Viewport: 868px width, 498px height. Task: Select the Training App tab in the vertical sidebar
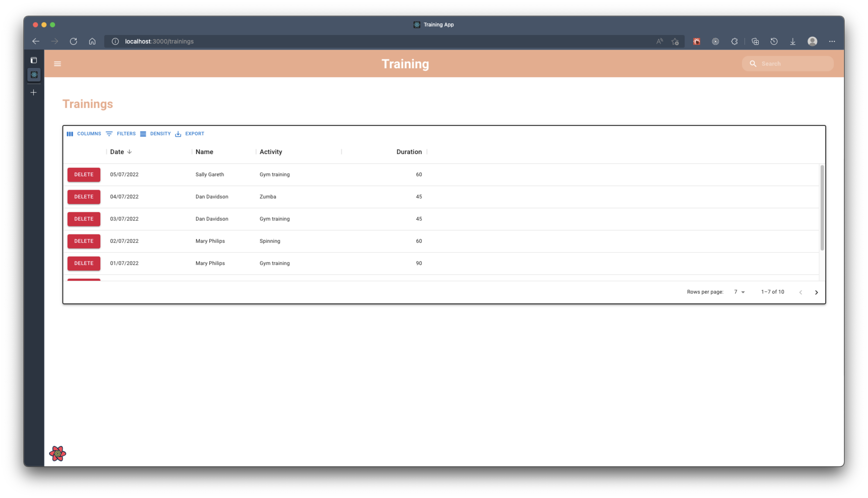pos(34,75)
